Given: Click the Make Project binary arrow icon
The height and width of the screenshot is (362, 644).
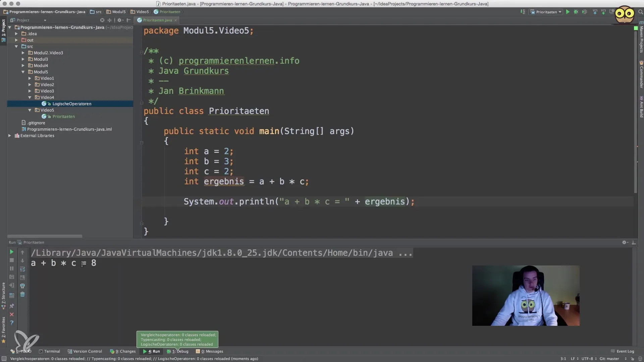Looking at the screenshot, I should pyautogui.click(x=523, y=12).
